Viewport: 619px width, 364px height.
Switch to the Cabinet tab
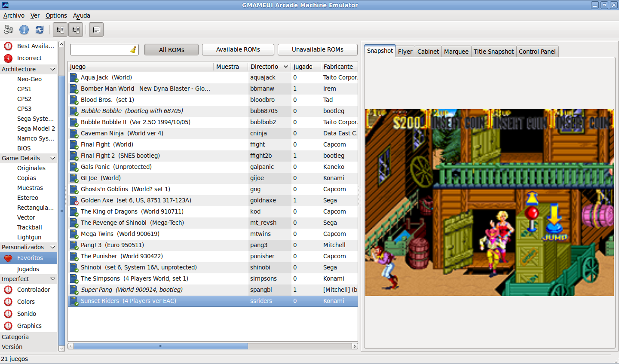coord(428,52)
